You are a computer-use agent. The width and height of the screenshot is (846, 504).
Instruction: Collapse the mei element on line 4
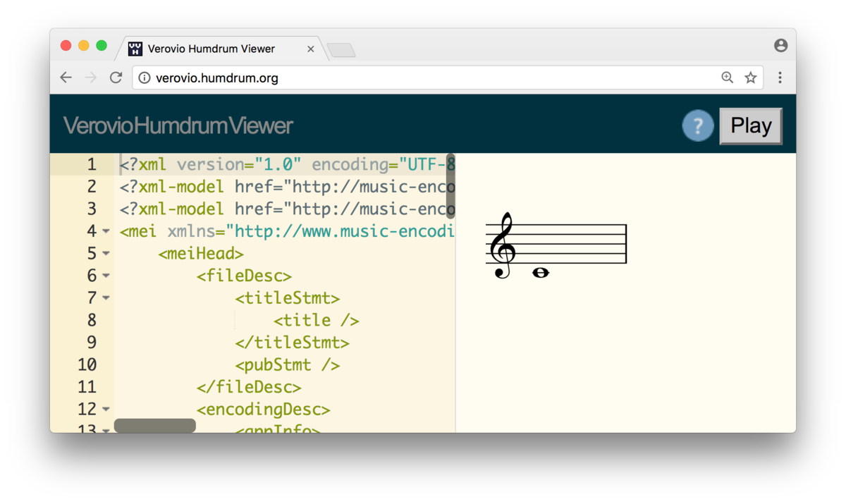(x=106, y=231)
